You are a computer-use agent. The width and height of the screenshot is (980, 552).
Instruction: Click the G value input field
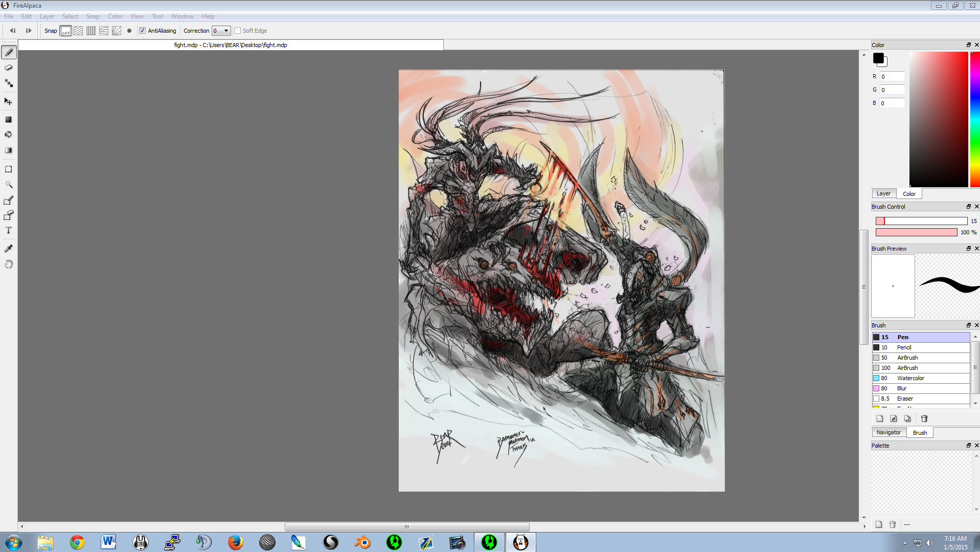pyautogui.click(x=892, y=90)
